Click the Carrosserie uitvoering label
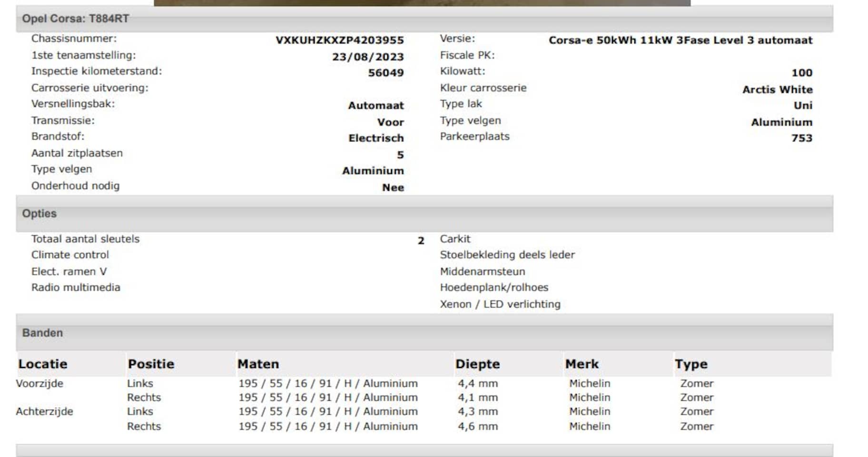The height and width of the screenshot is (457, 868). pos(90,88)
